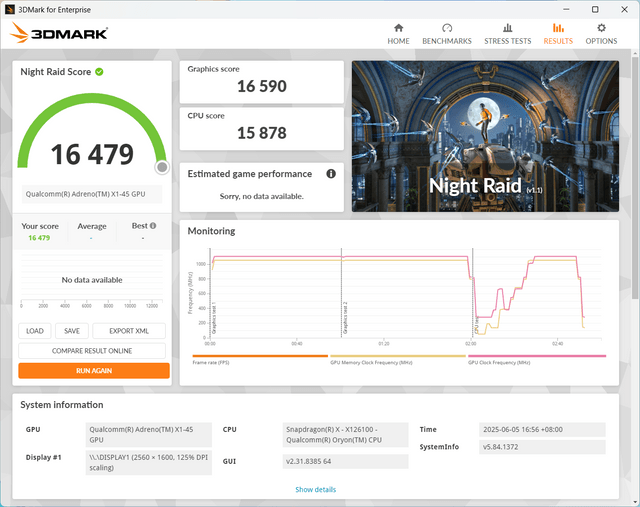Click STRESS TESTS menu label
Viewport: 640px width, 507px height.
(x=508, y=41)
